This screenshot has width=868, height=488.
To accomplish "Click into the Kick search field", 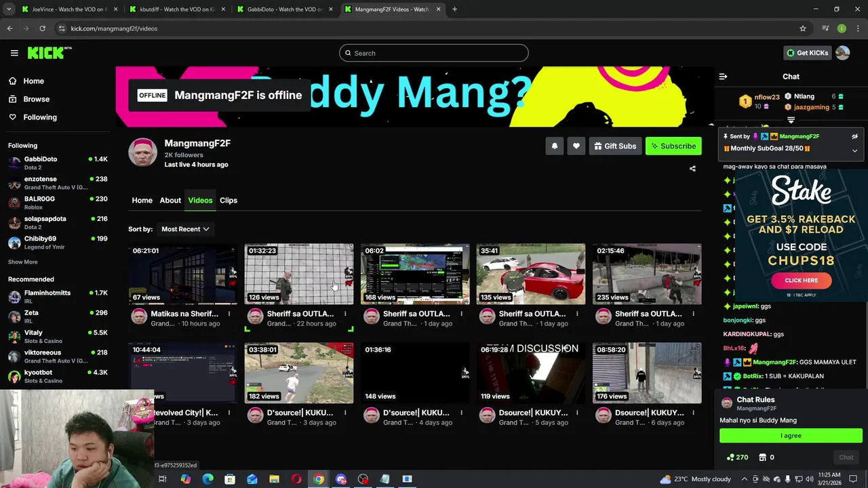I will 434,53.
